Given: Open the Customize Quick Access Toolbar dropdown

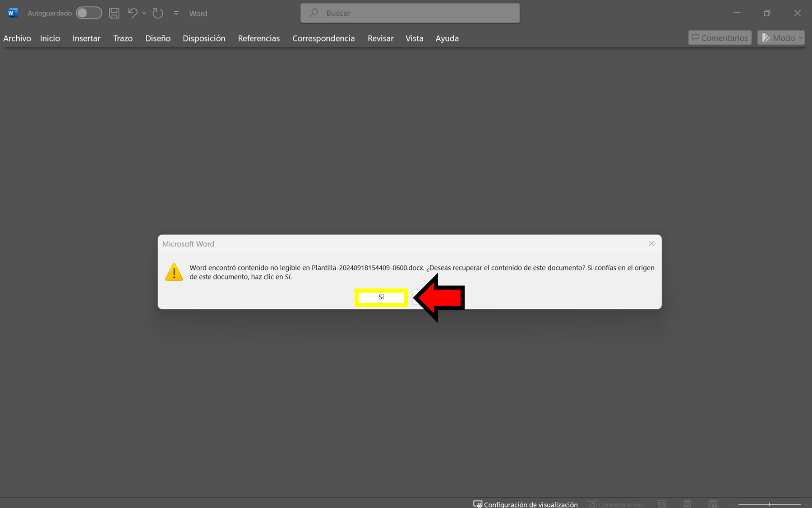Looking at the screenshot, I should click(x=176, y=14).
